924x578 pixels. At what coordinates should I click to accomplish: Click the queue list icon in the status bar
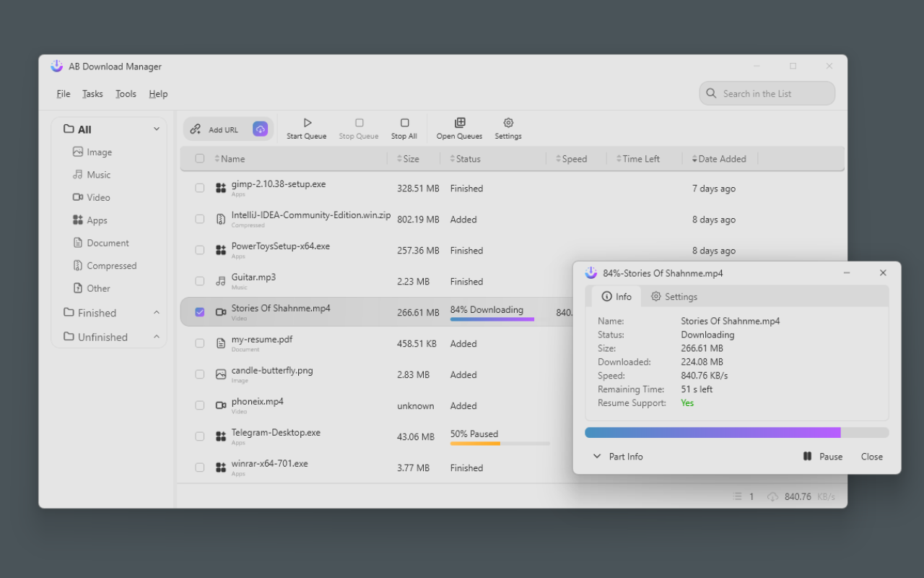[x=737, y=496]
